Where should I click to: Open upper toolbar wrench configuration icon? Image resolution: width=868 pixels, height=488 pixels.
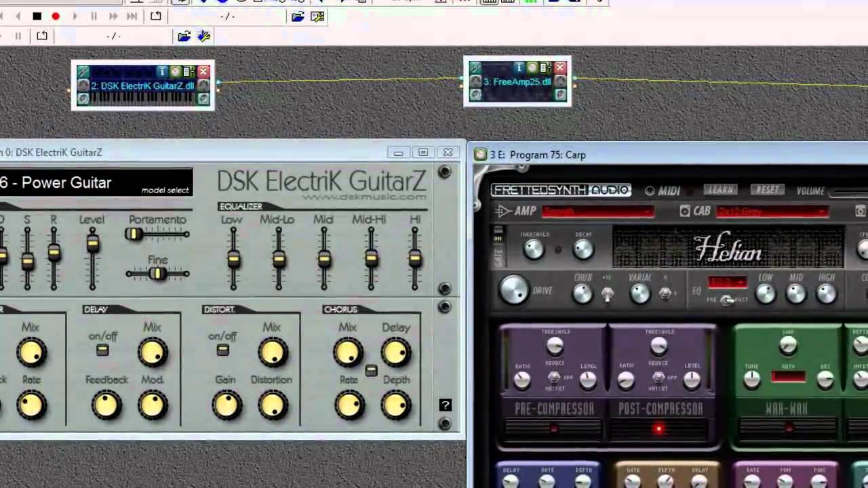(317, 16)
